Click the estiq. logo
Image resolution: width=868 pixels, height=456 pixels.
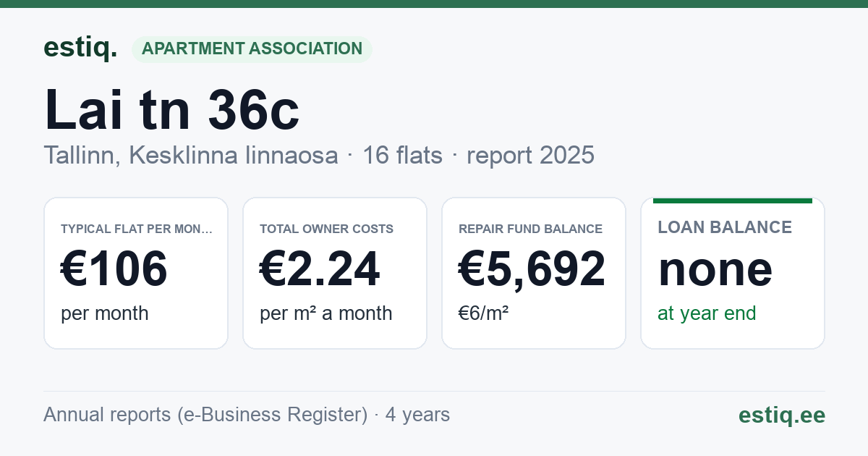pyautogui.click(x=80, y=48)
